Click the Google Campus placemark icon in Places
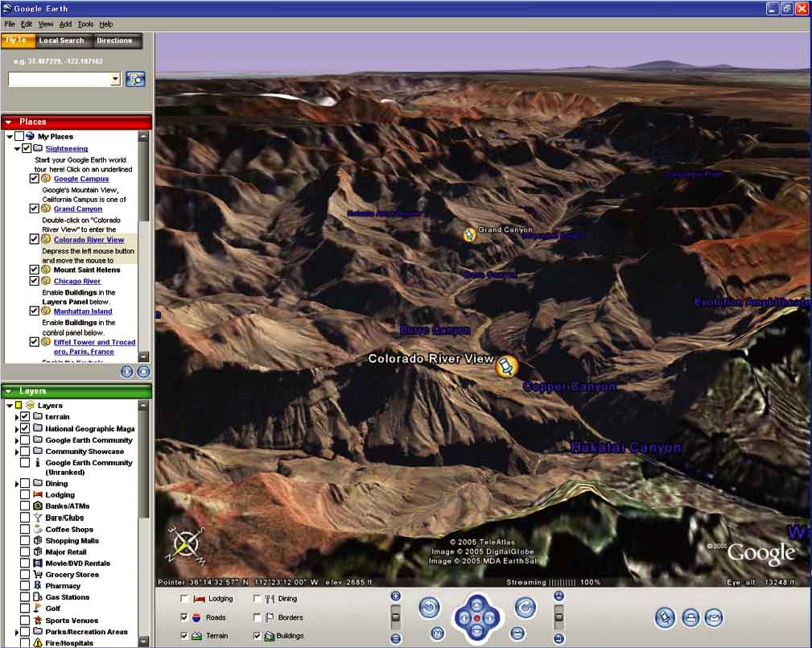This screenshot has height=648, width=812. [x=46, y=178]
